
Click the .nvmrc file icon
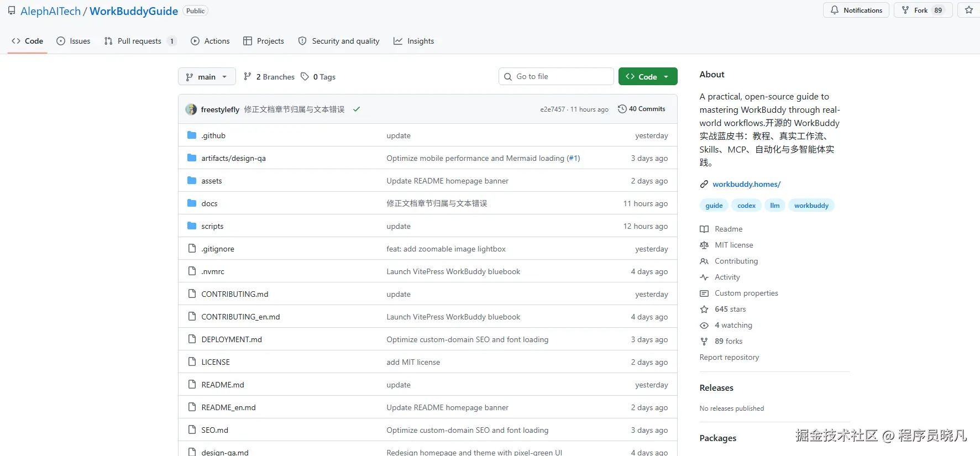tap(192, 271)
